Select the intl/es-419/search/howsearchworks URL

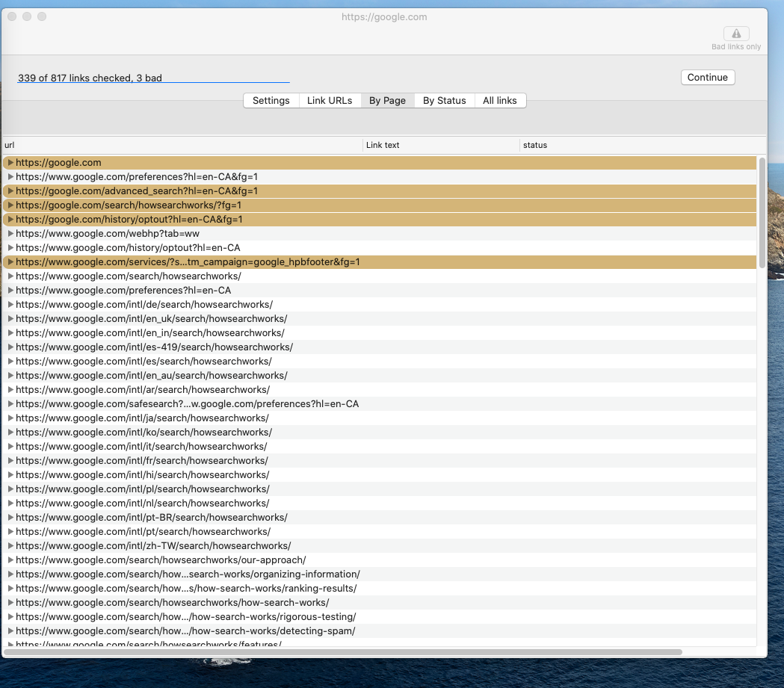tap(154, 347)
